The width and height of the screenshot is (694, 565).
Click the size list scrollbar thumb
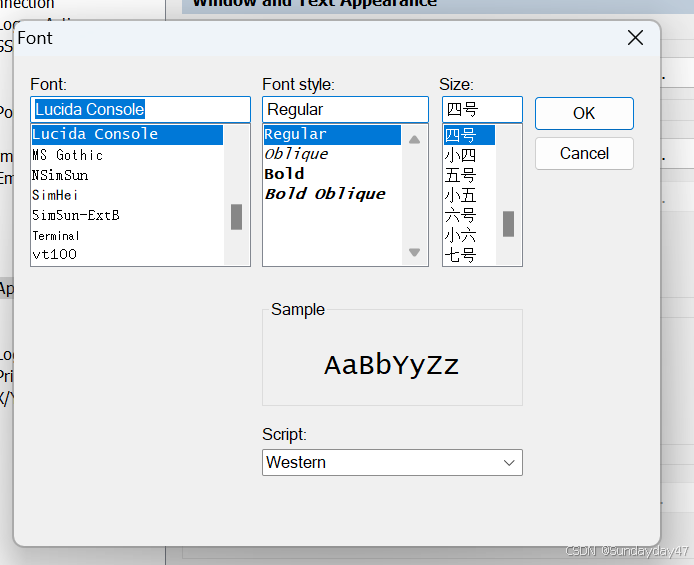tap(508, 223)
